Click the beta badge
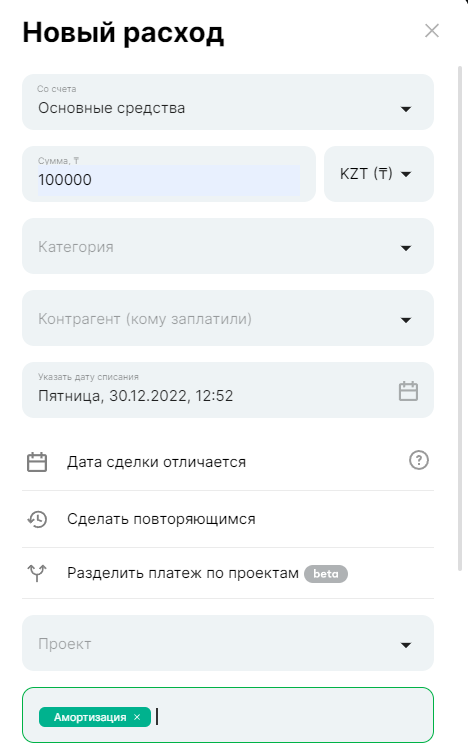The width and height of the screenshot is (468, 752). point(326,574)
